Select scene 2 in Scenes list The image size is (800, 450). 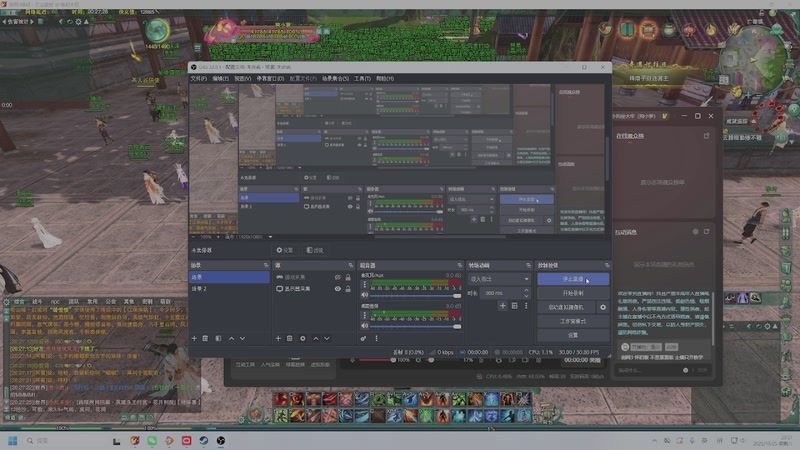tap(229, 289)
